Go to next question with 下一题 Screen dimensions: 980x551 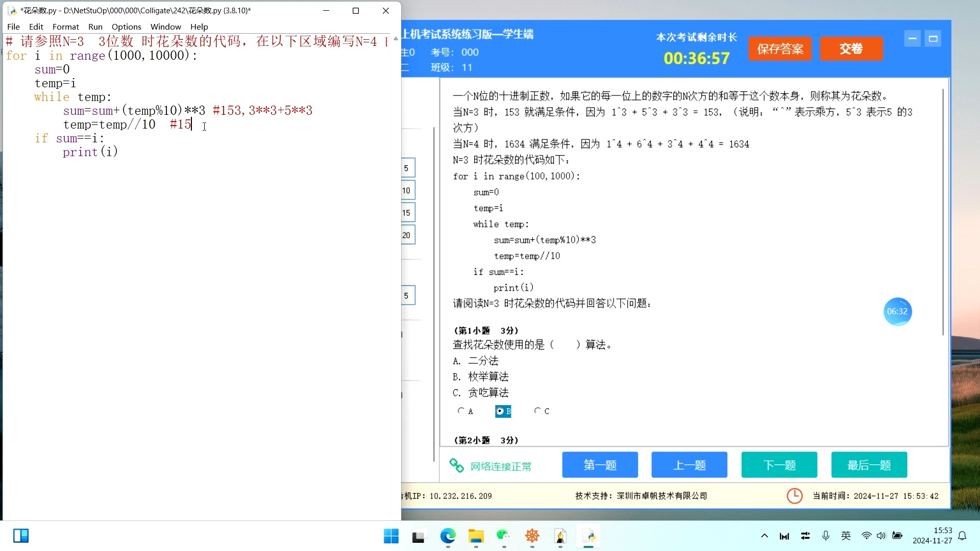point(779,465)
